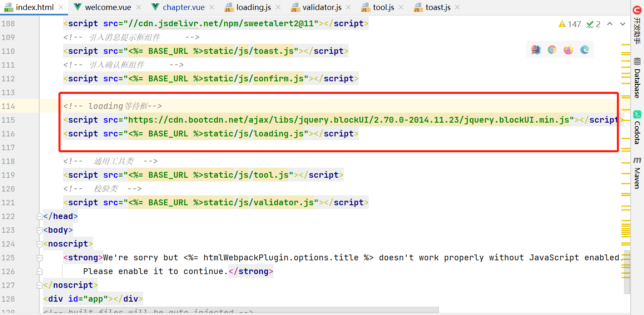Collapse the strong tag fold on line 125
Viewport: 644px width, 315px height.
[x=40, y=257]
